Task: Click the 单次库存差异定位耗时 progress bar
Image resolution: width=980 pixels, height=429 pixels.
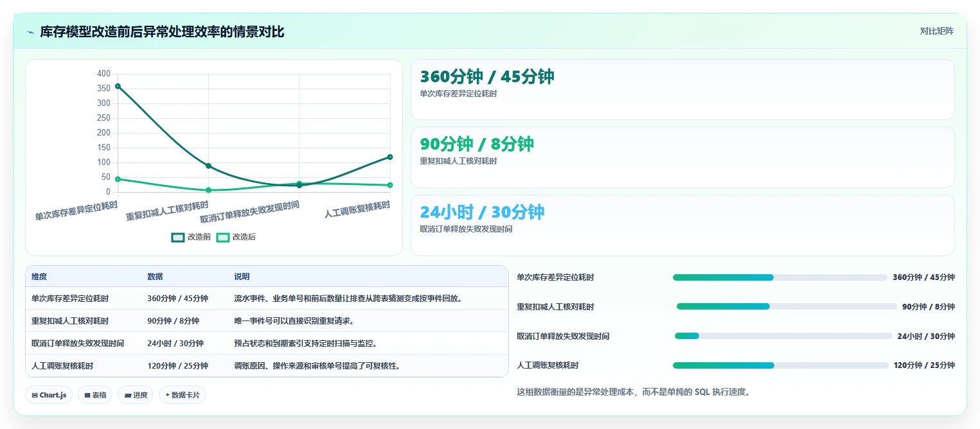Action: 780,277
